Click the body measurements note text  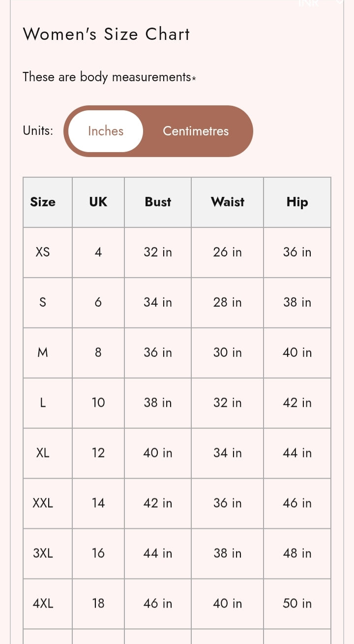coord(109,77)
